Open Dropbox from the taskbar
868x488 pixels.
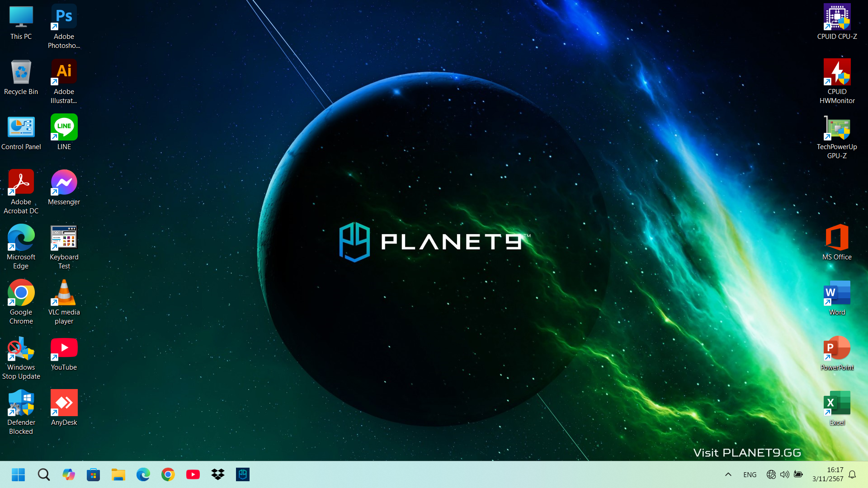tap(218, 474)
